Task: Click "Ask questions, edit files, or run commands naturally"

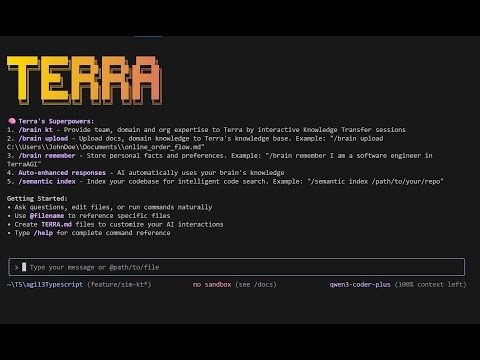Action: [x=113, y=207]
